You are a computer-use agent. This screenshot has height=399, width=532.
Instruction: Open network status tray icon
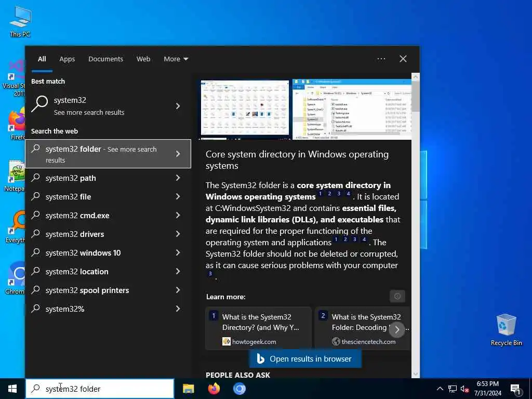coord(453,389)
